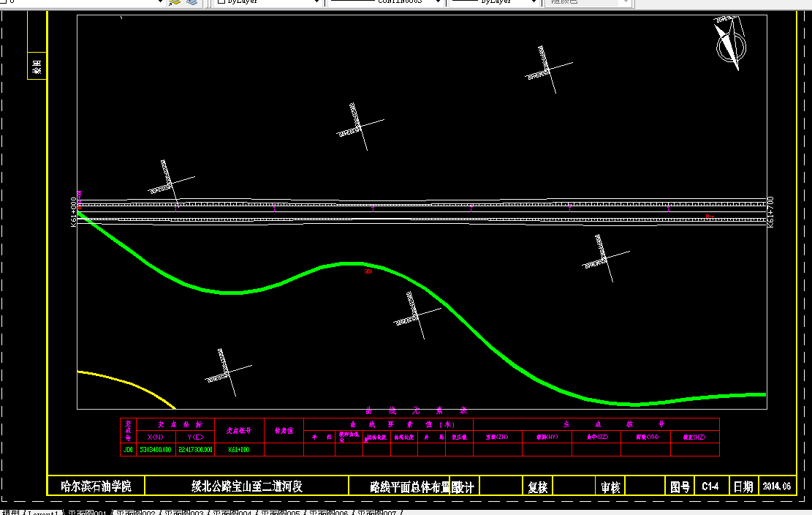Click 绥北公路宝山至二道河段 project title
The image size is (812, 515).
coord(246,486)
